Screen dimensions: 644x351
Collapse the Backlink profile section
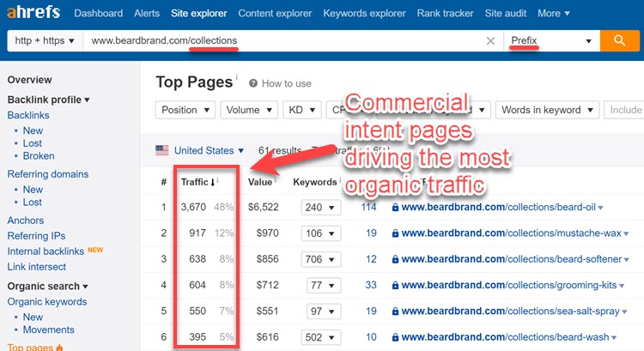click(x=48, y=100)
